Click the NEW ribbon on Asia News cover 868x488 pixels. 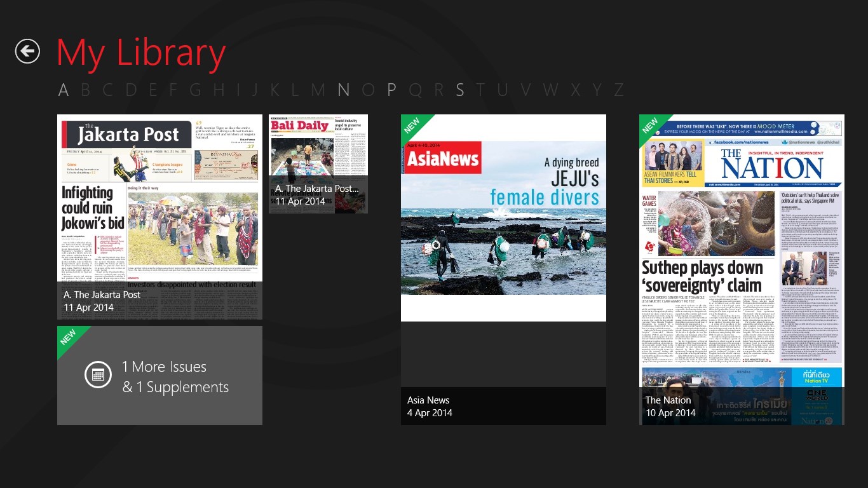click(412, 125)
